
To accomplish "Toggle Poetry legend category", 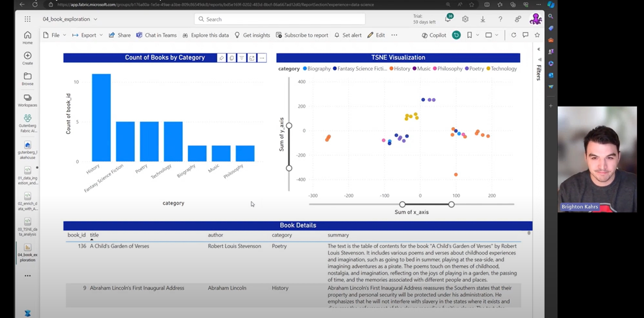I will tap(474, 69).
